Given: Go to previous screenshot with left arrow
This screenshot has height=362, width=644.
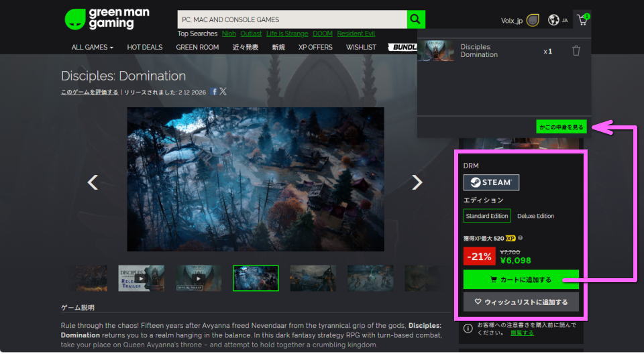Looking at the screenshot, I should (x=93, y=182).
